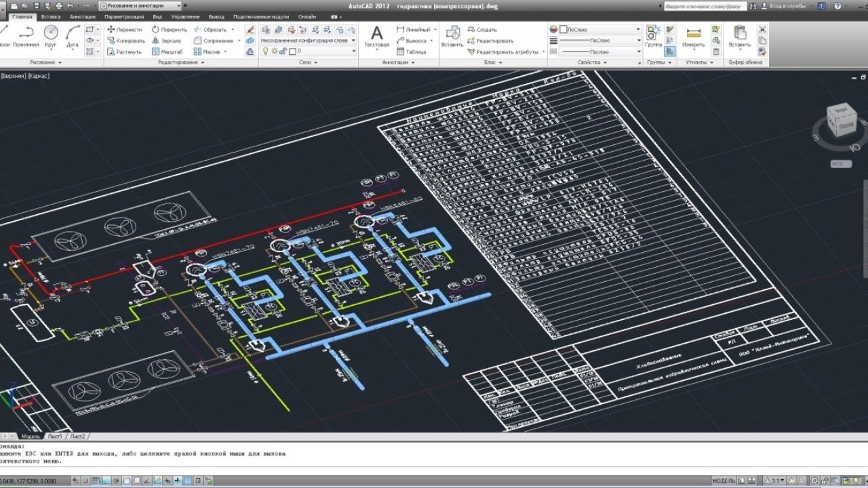Image resolution: width=868 pixels, height=488 pixels.
Task: Activate the Масштаб (Scale) tool
Action: coord(167,52)
